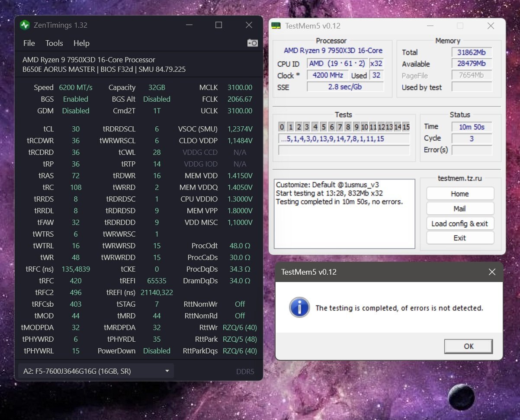This screenshot has height=420, width=520.
Task: Click the MCLK value 3100.00
Action: click(240, 87)
